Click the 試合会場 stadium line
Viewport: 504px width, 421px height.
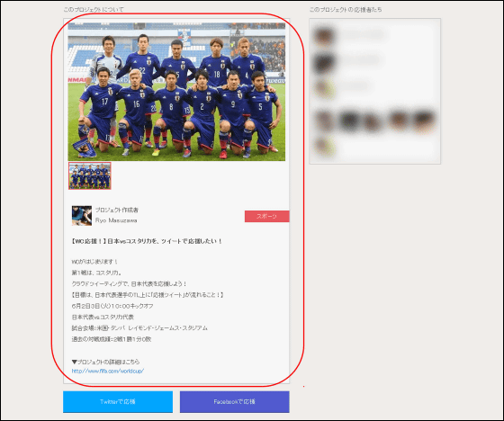[x=139, y=328]
